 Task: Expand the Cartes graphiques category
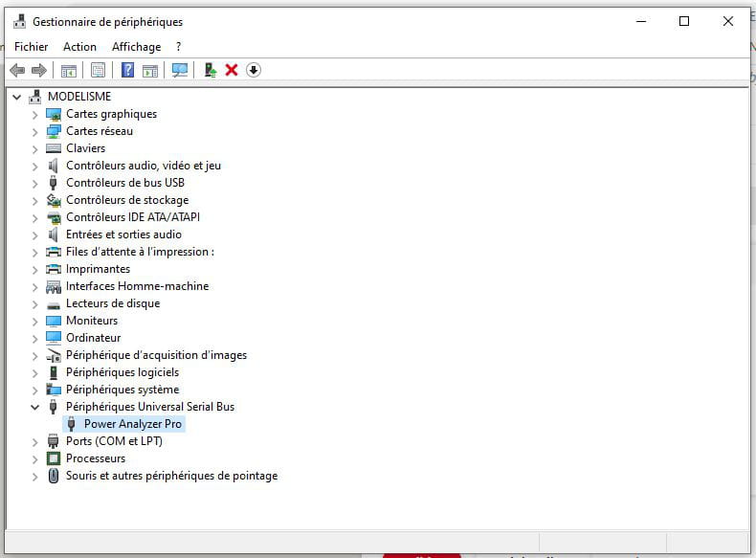pyautogui.click(x=34, y=115)
